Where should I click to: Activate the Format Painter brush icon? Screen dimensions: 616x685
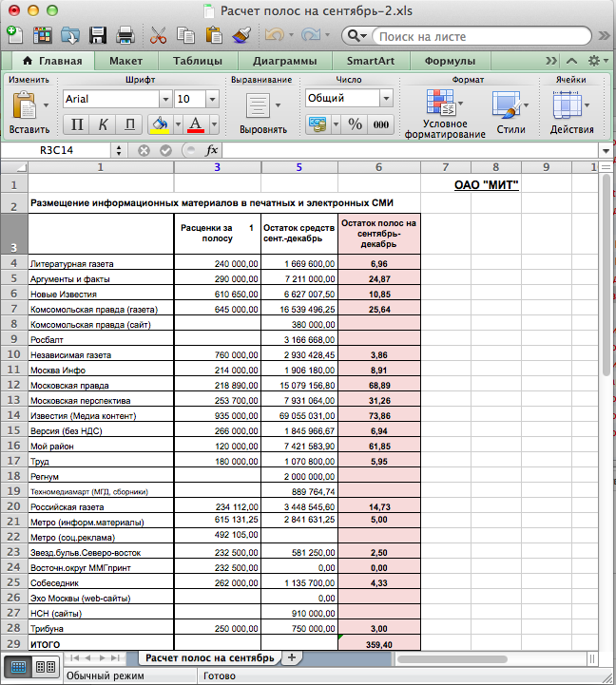(241, 35)
